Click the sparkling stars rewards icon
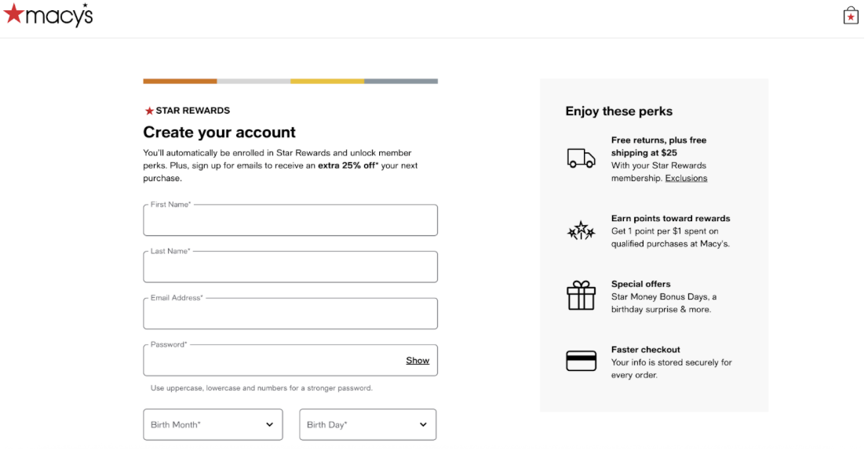 coord(581,231)
